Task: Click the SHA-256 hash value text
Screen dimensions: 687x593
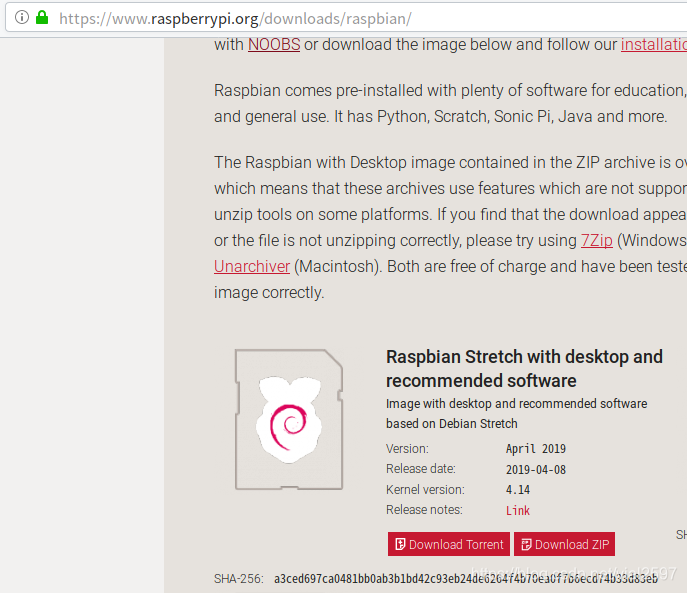Action: point(466,579)
